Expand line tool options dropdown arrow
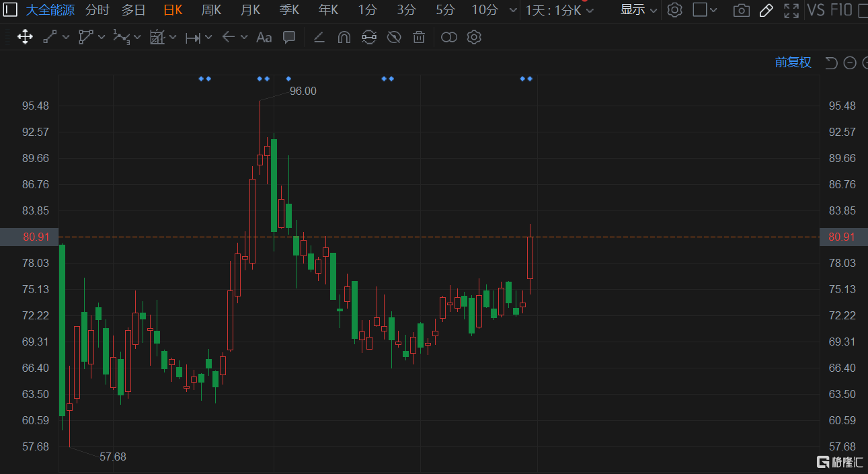This screenshot has height=474, width=868. point(66,38)
